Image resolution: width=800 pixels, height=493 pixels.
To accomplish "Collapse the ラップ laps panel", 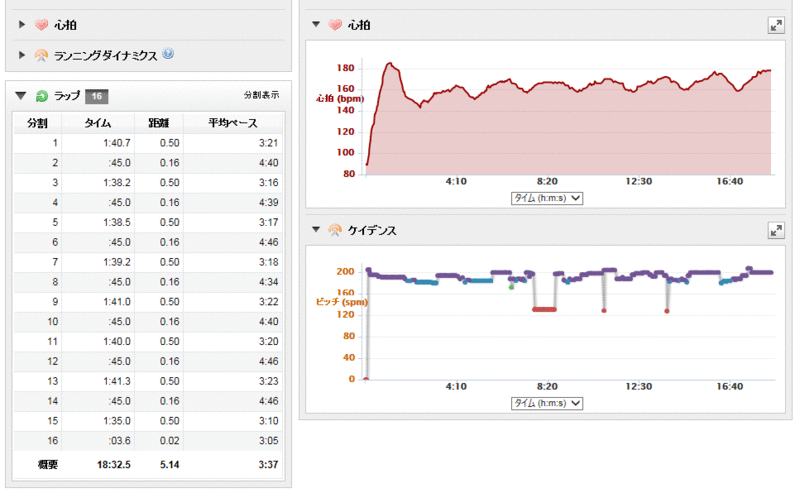I will 20,96.
